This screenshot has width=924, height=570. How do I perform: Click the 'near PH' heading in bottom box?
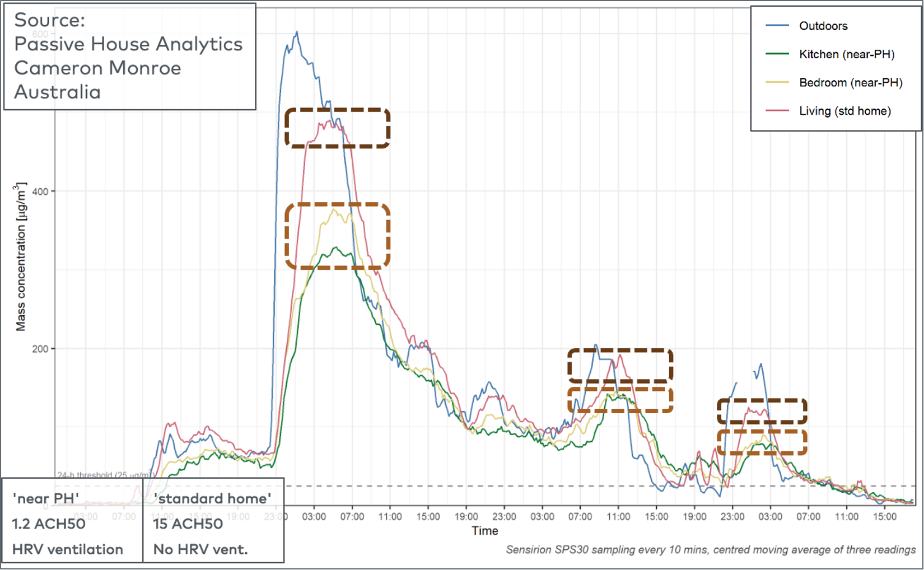[45, 498]
